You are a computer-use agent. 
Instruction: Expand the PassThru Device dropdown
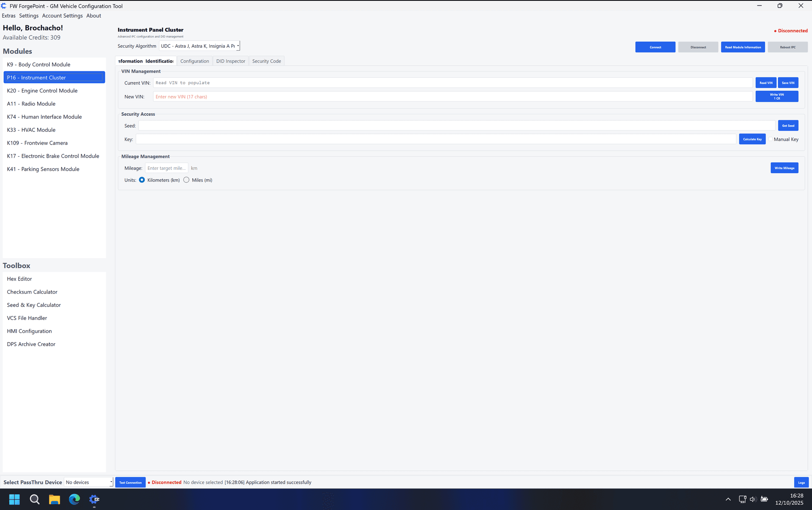tap(89, 483)
